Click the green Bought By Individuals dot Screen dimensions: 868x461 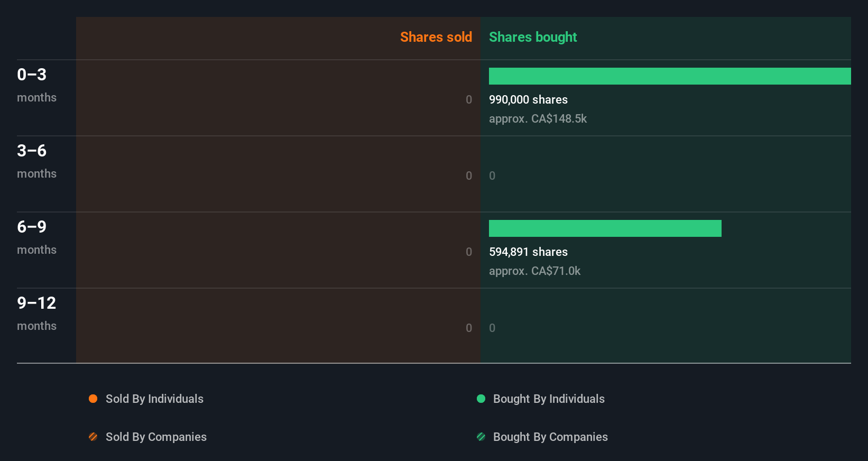click(481, 399)
